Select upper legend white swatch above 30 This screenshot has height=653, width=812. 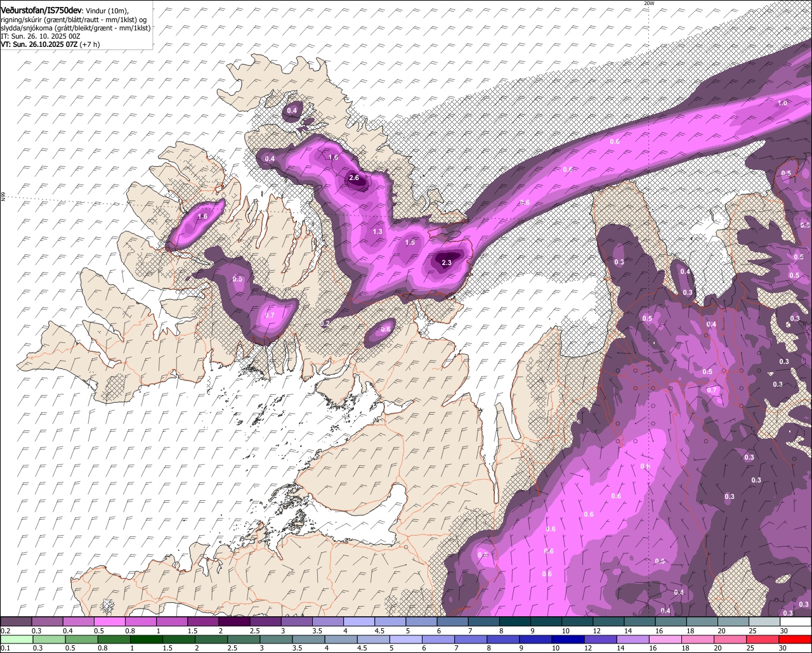(796, 622)
